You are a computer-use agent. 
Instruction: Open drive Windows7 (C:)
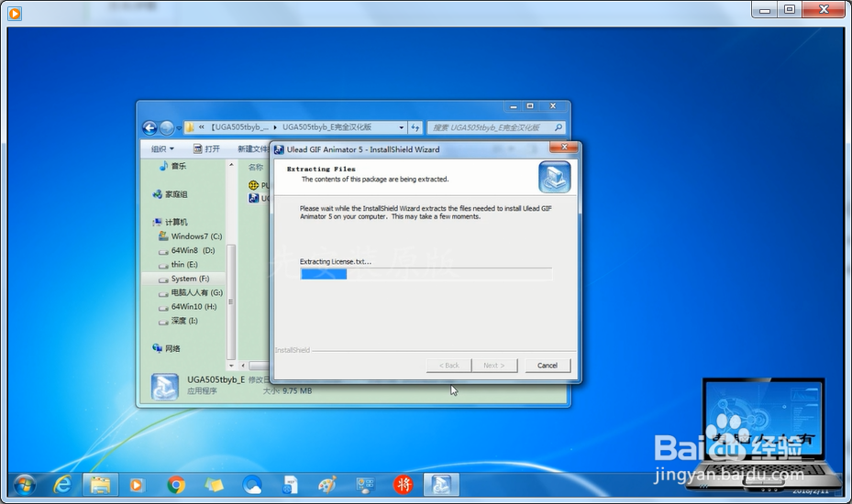[196, 236]
